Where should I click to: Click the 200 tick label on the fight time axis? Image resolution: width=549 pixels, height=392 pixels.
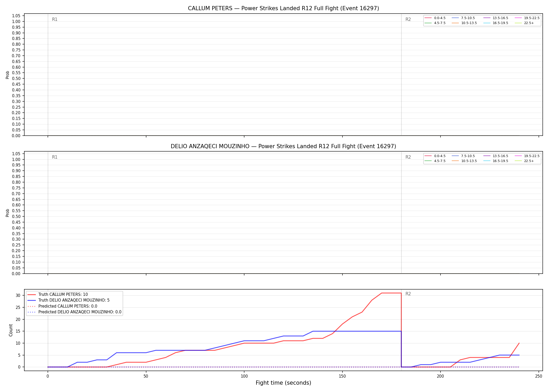point(441,376)
